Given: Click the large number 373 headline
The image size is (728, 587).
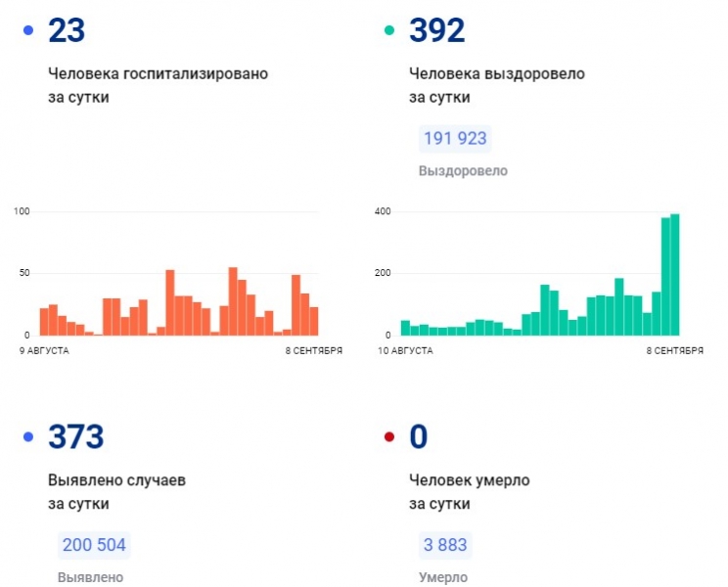Looking at the screenshot, I should coord(76,437).
